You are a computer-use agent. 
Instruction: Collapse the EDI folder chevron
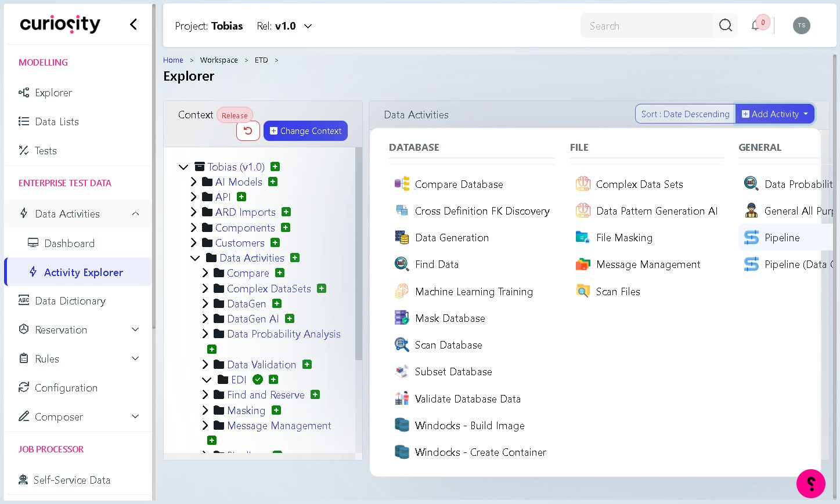(207, 379)
